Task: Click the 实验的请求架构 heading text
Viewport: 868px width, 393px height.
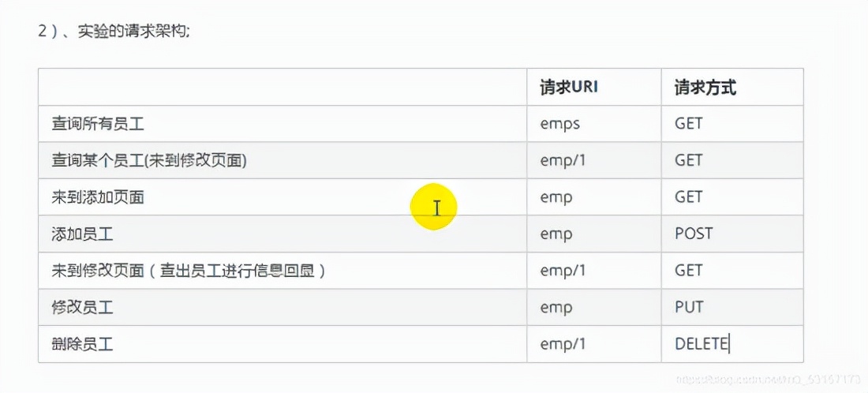Action: click(133, 32)
